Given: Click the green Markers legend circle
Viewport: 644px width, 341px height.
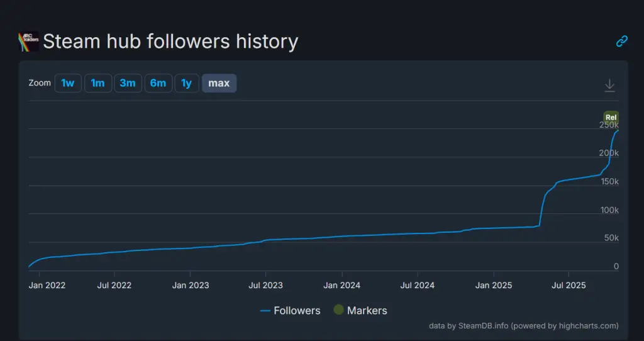Looking at the screenshot, I should pos(338,310).
